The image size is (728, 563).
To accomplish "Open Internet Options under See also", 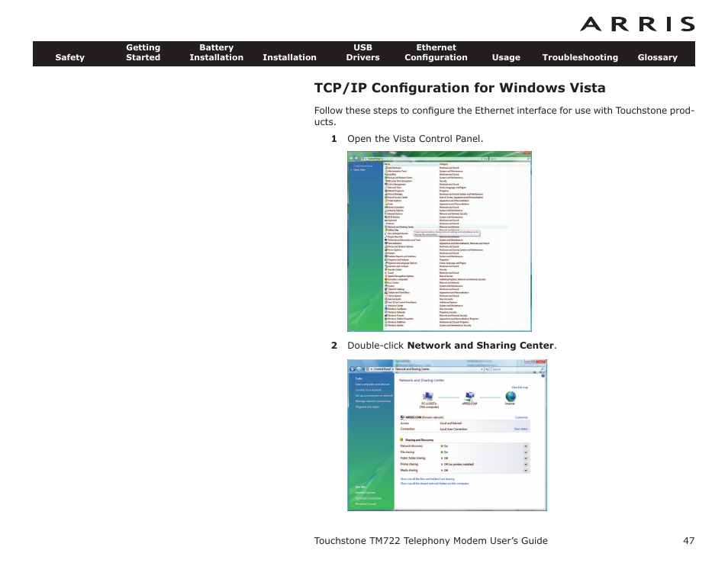I will click(365, 493).
